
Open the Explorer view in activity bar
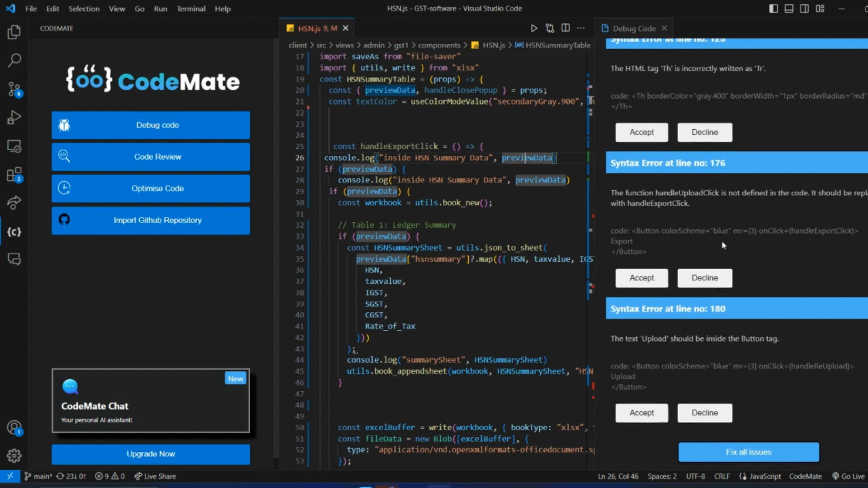tap(14, 32)
